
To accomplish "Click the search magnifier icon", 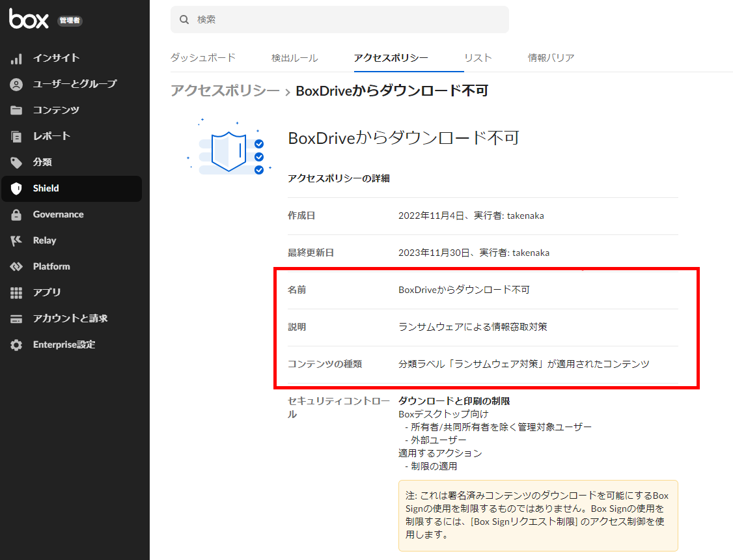I will pyautogui.click(x=184, y=20).
